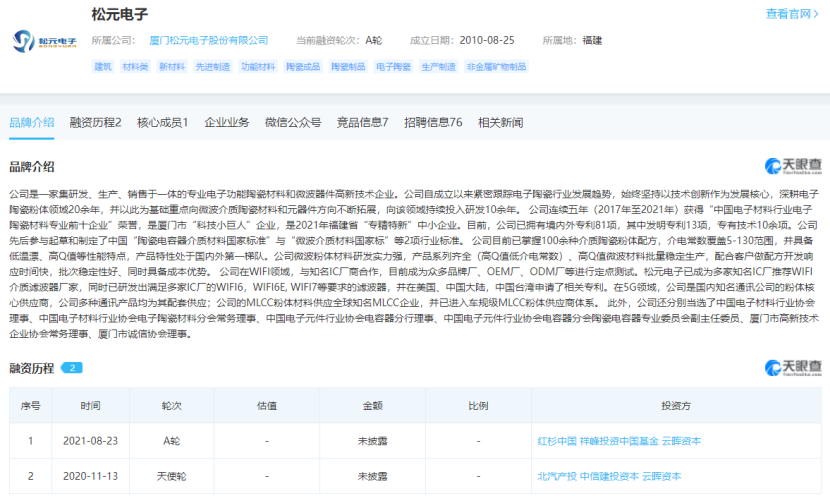Select the 建筑 tag
Screen dimensions: 830x496
tap(103, 67)
